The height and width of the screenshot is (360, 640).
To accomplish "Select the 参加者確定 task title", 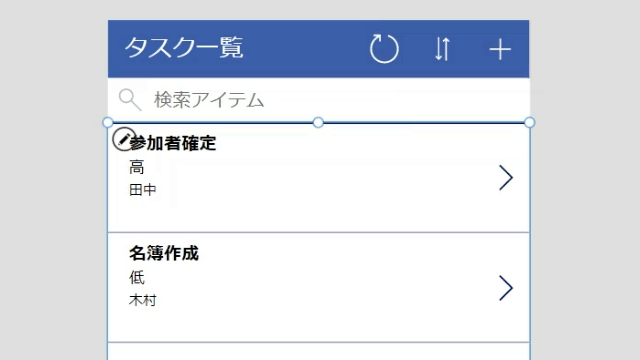I will [x=173, y=143].
